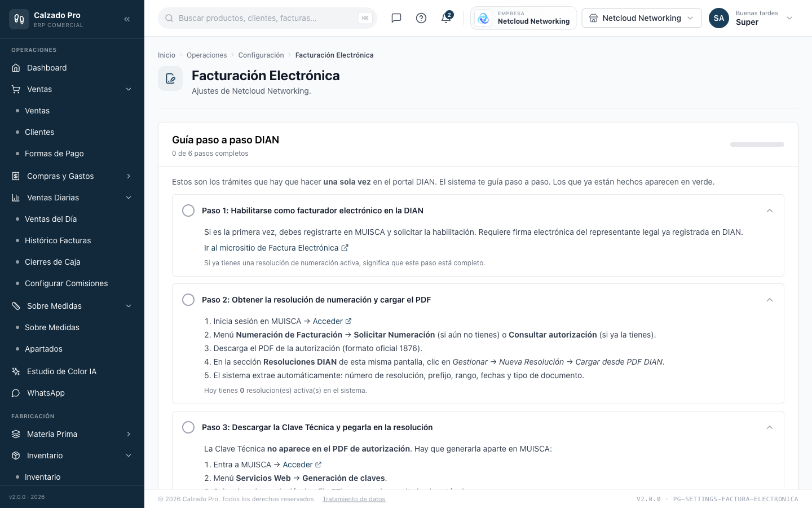Click the SA user avatar
812x508 pixels.
tap(719, 18)
